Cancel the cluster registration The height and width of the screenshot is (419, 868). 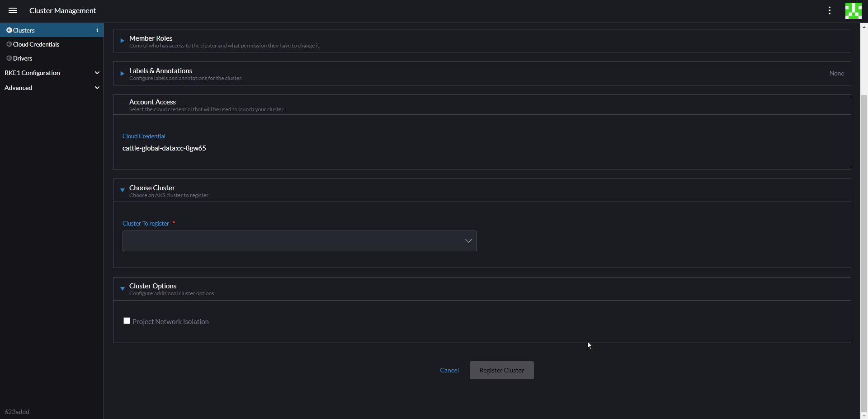pos(449,370)
